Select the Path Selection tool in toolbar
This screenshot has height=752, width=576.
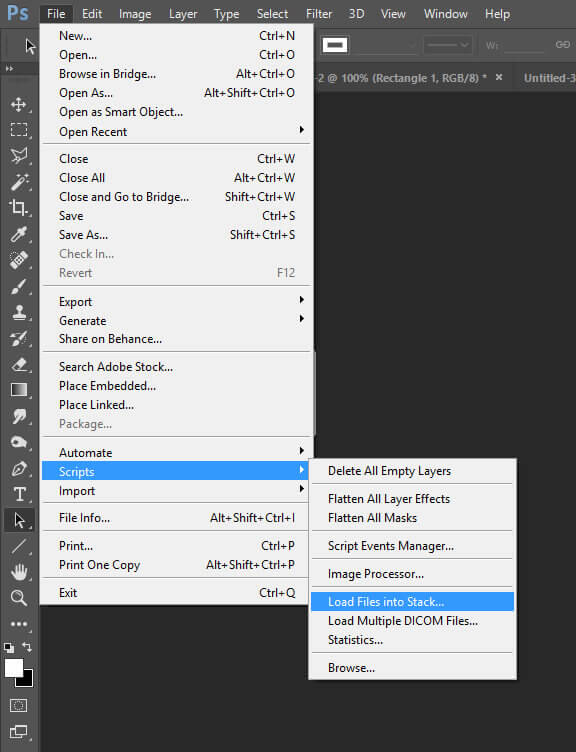[19, 520]
